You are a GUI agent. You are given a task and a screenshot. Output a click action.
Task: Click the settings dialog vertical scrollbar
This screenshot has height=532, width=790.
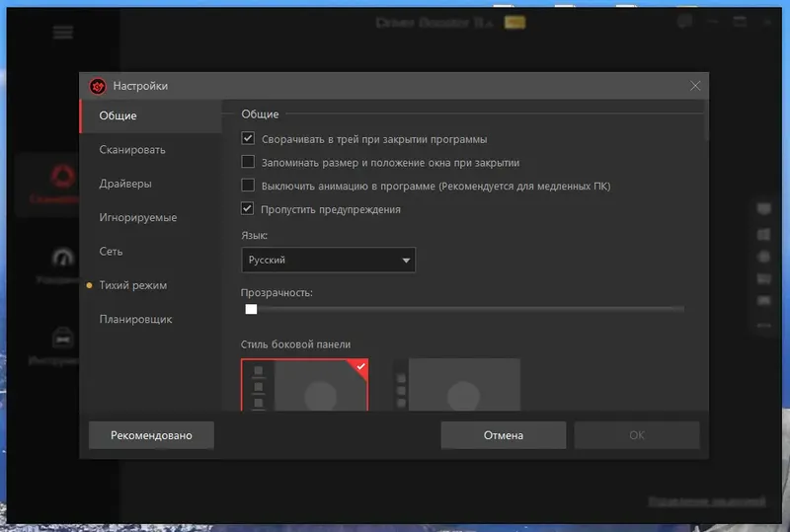(x=706, y=120)
